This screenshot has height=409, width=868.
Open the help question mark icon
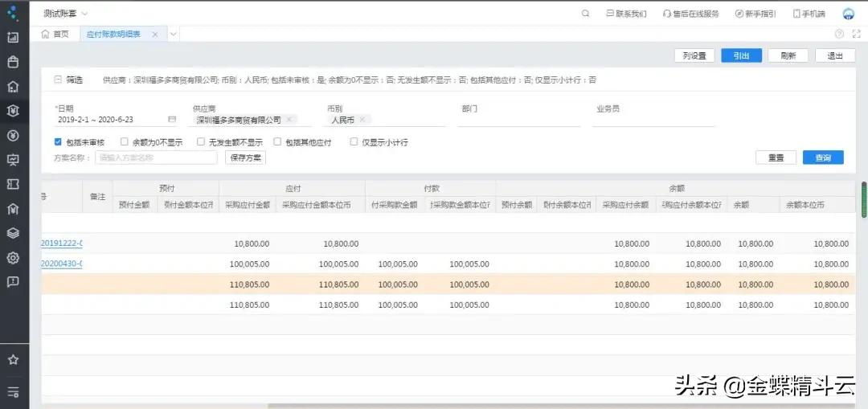point(839,35)
